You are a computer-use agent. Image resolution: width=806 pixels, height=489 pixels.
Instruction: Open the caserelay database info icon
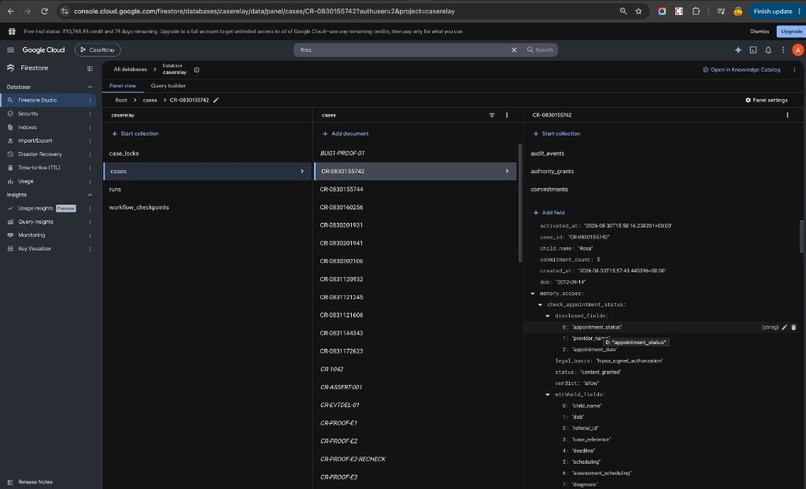coord(196,70)
